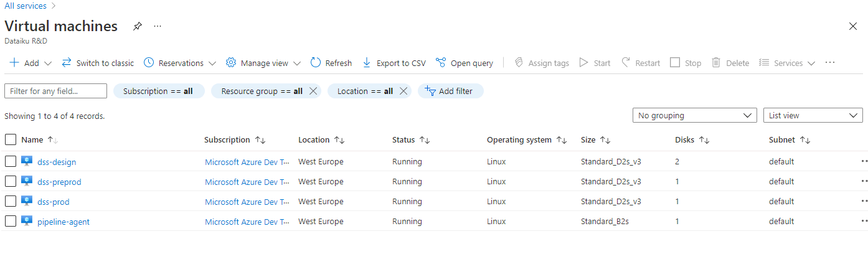Go to All services breadcrumb

pos(26,6)
